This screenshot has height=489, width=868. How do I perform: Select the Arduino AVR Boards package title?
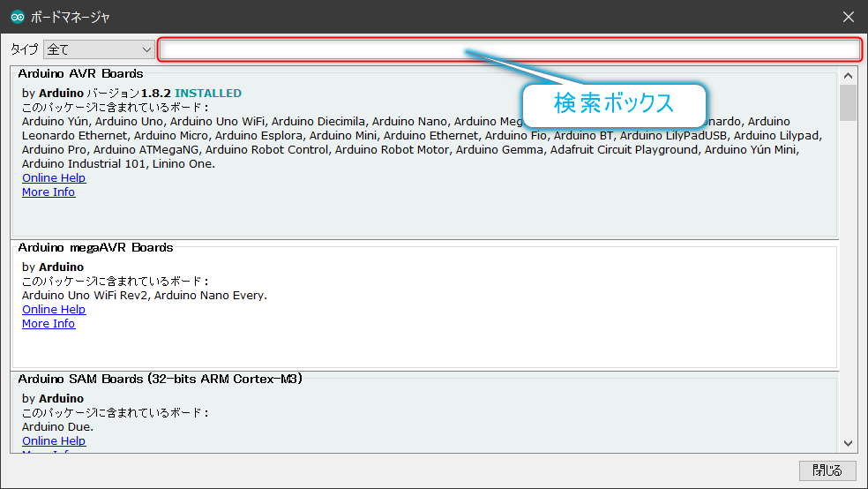80,73
